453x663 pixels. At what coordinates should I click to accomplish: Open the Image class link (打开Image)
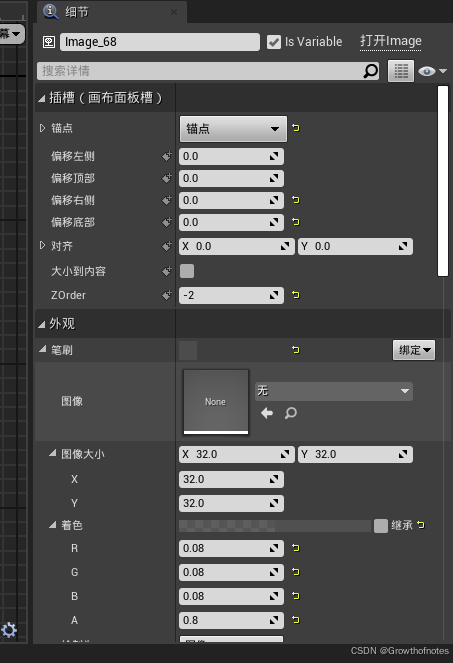[x=390, y=41]
